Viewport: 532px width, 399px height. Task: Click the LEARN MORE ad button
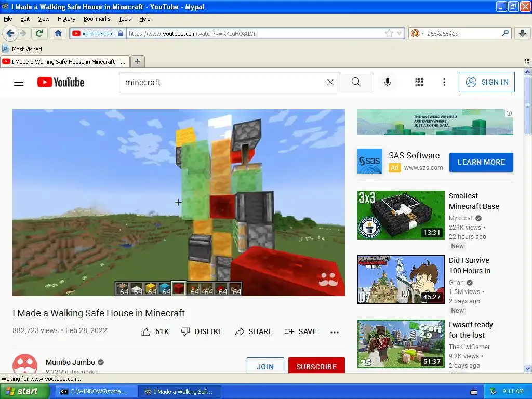click(x=481, y=162)
